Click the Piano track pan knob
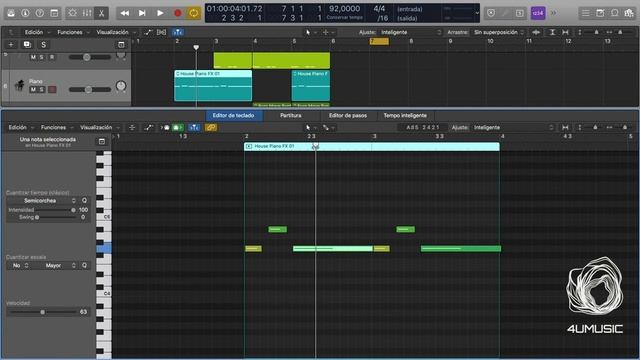 [121, 86]
